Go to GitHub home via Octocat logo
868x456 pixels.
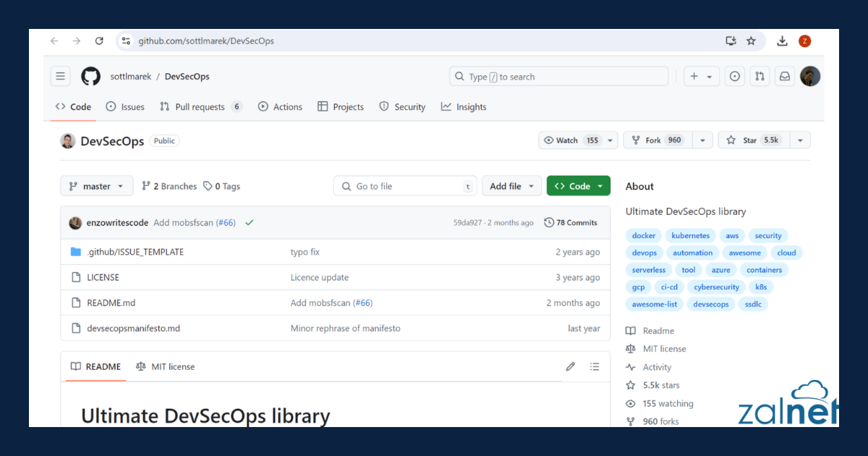(90, 76)
